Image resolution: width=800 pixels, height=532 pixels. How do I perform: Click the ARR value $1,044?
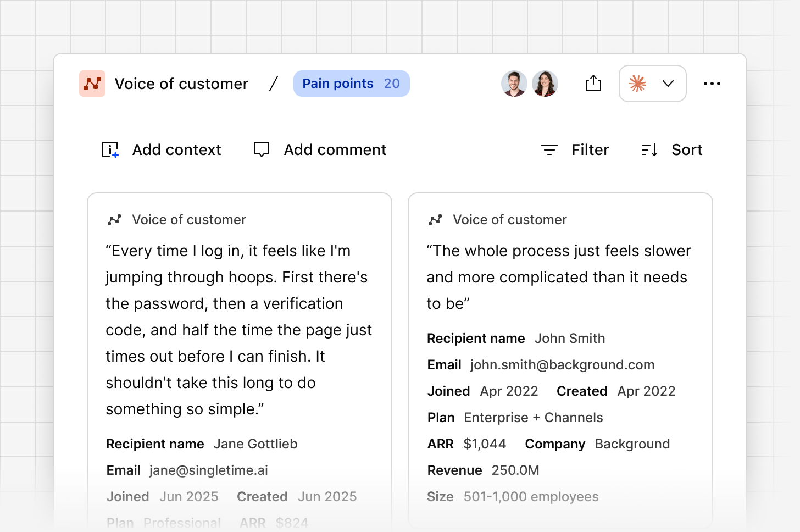click(485, 444)
